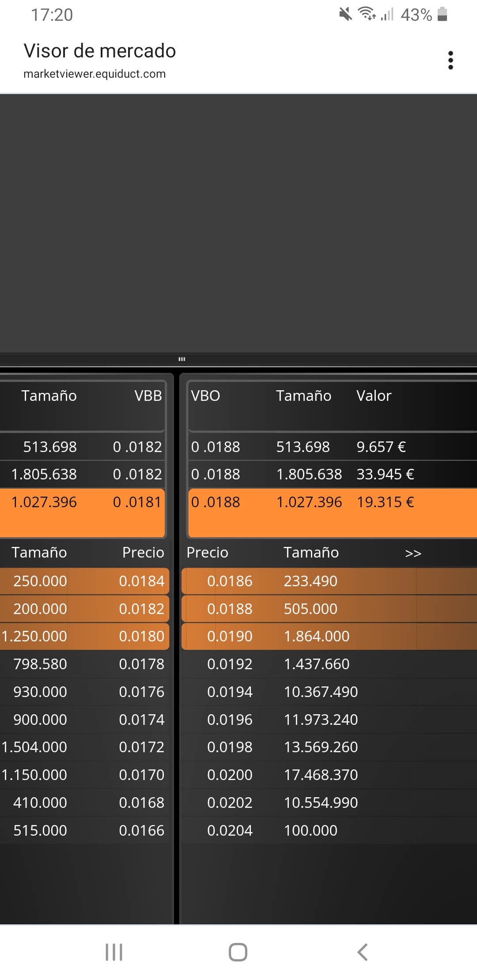This screenshot has height=980, width=477.
Task: Click Precio header in bid table
Action: (x=143, y=552)
